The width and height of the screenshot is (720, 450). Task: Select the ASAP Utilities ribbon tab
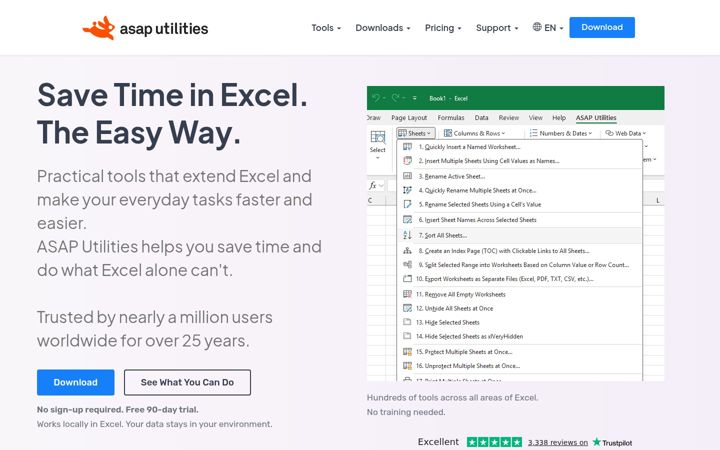click(596, 118)
